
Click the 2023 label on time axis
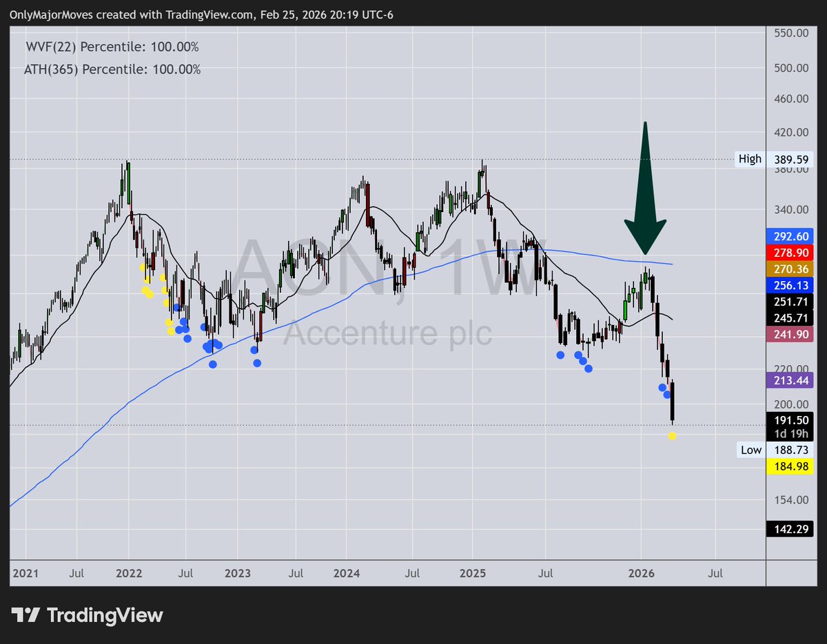pyautogui.click(x=237, y=572)
